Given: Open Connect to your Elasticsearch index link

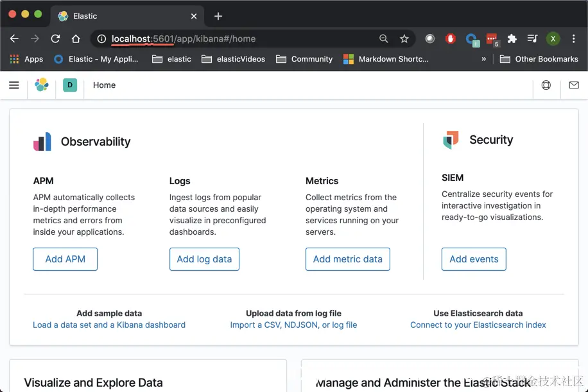Looking at the screenshot, I should coord(478,325).
